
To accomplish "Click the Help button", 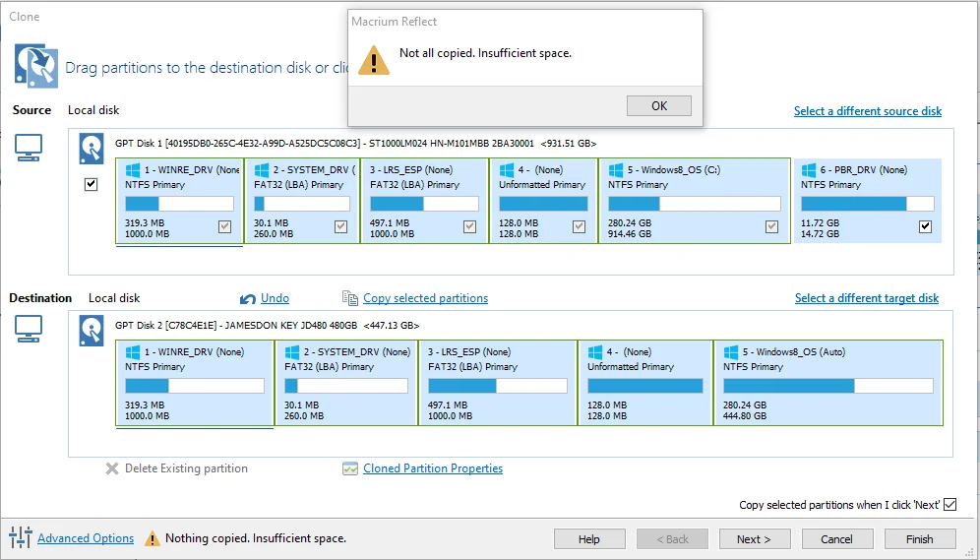I will point(589,538).
